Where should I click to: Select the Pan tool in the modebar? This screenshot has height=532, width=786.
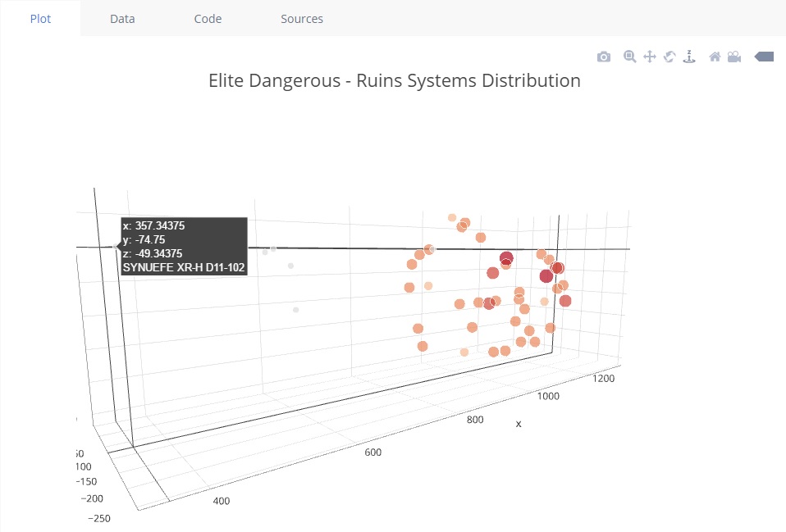pyautogui.click(x=650, y=57)
